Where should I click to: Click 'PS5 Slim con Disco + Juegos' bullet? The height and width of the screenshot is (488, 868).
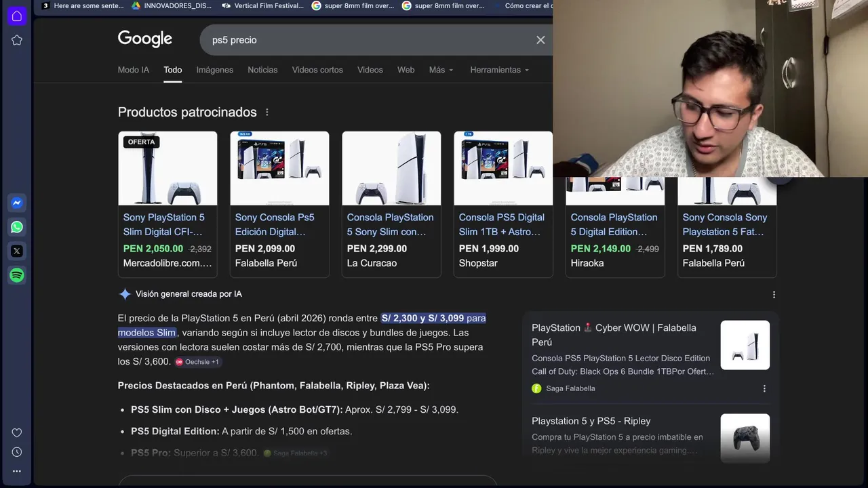coord(237,410)
